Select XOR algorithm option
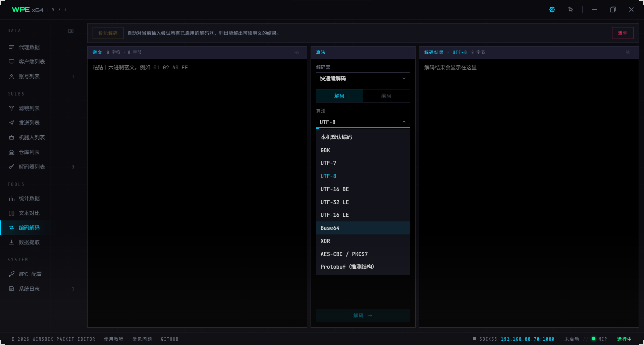644x345 pixels. 363,241
